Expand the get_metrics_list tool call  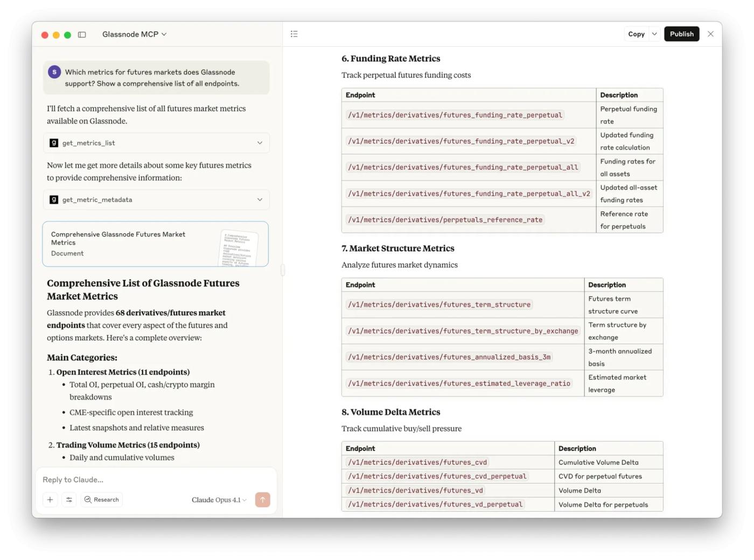coord(156,143)
